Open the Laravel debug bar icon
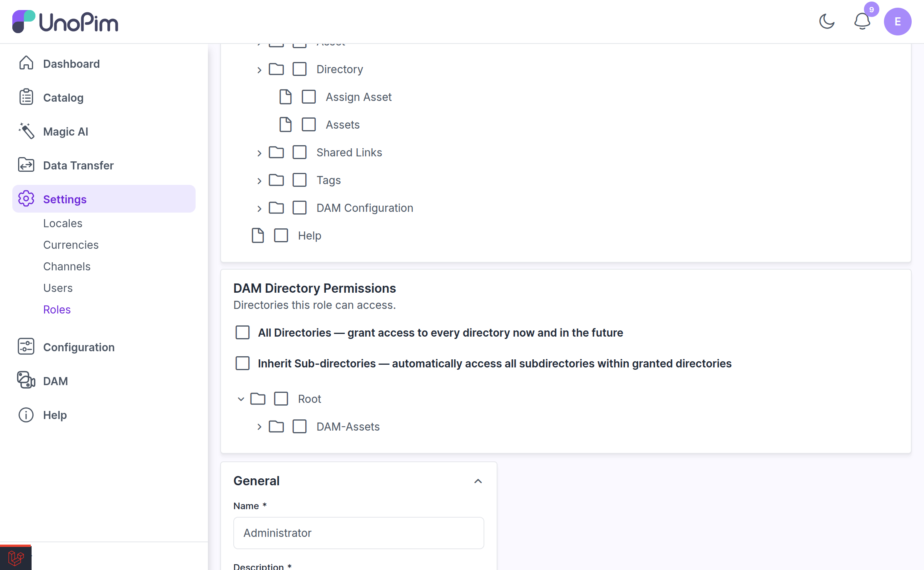This screenshot has width=924, height=570. [16, 558]
